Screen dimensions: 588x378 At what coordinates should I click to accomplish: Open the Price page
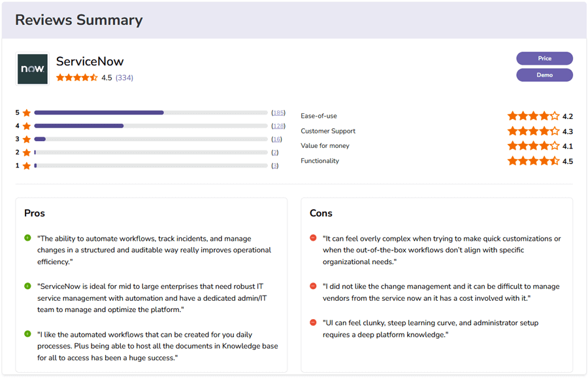point(544,58)
